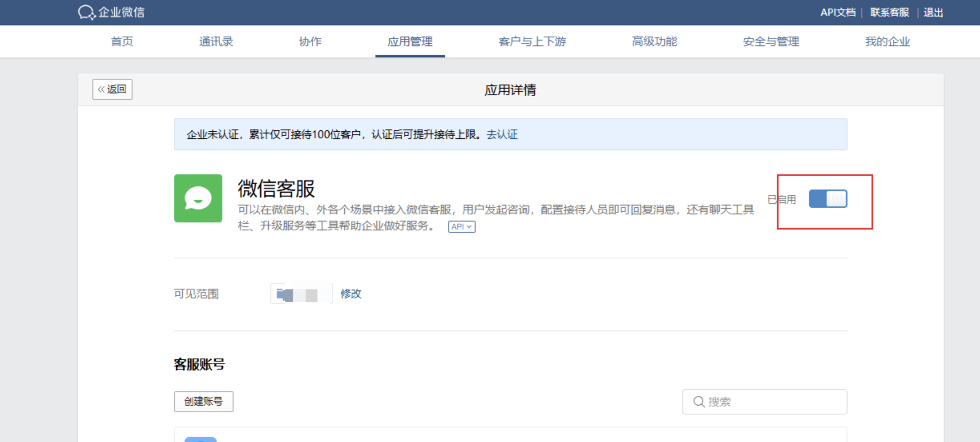The height and width of the screenshot is (442, 980).
Task: Switch to the 通讯录 tab
Action: [x=216, y=42]
